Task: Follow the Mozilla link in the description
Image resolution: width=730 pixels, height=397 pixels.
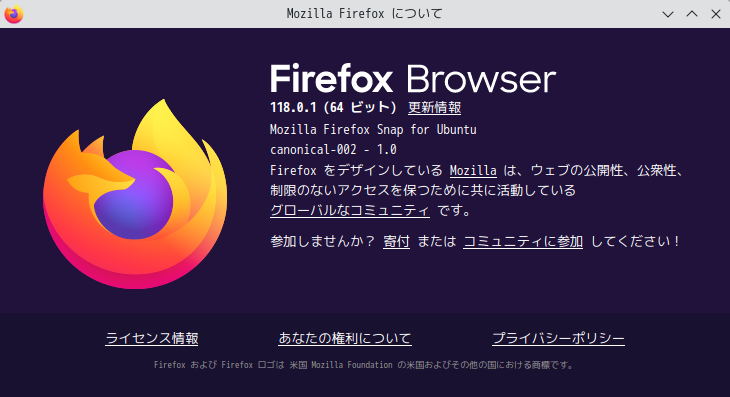Action: coord(473,170)
